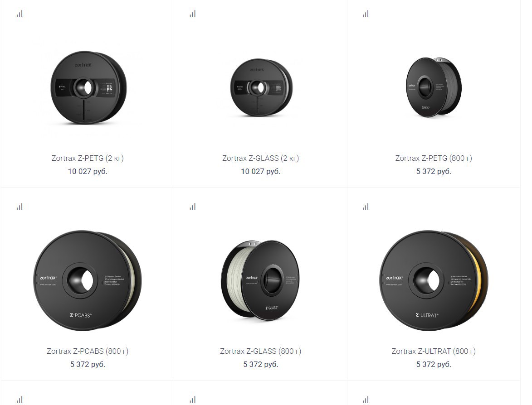Add Zortrax Z-ULTRAT to comparison via bars icon
This screenshot has width=532, height=405.
click(366, 207)
